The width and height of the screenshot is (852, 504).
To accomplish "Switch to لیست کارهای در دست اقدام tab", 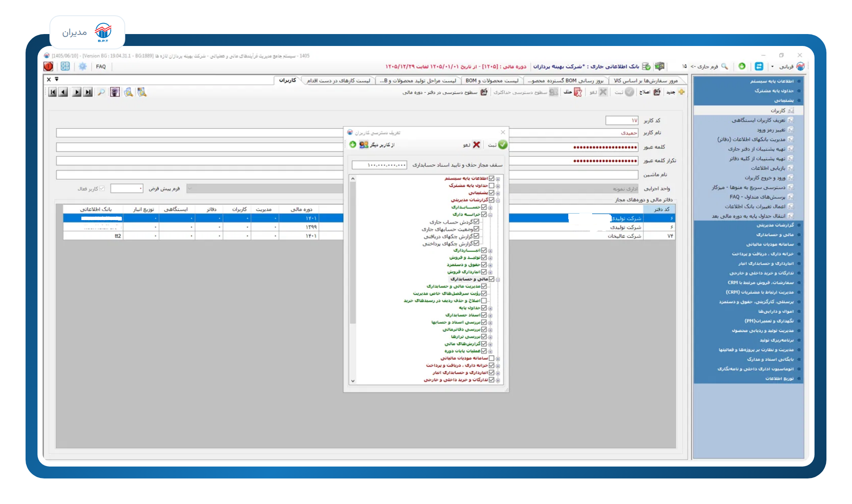I will pyautogui.click(x=338, y=80).
